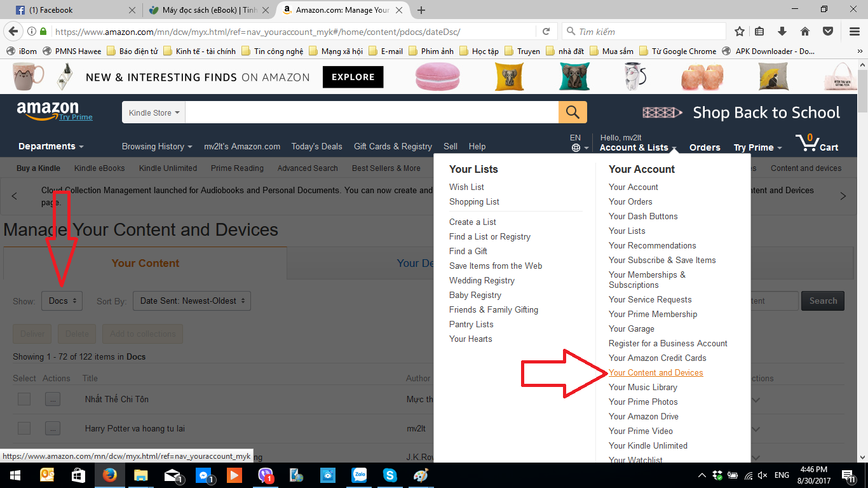Open Advanced Search in sub navigation
This screenshot has width=868, height=488.
308,168
